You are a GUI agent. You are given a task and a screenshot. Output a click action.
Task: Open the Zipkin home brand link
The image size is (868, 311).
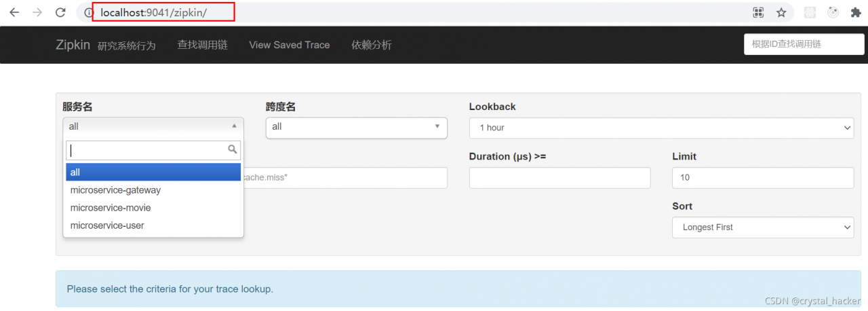[x=73, y=45]
